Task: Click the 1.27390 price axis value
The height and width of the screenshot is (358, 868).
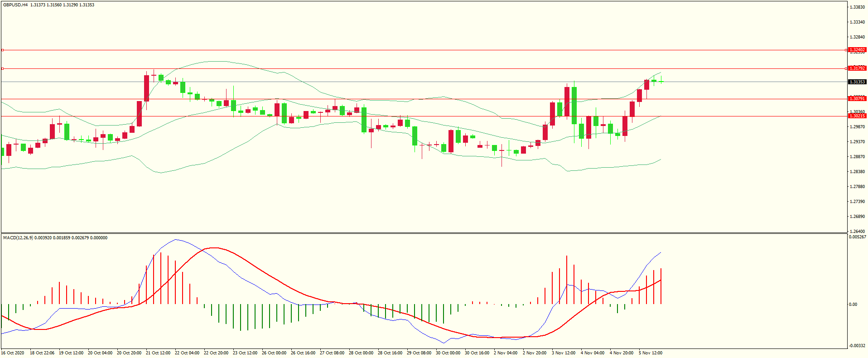Action: coord(858,202)
